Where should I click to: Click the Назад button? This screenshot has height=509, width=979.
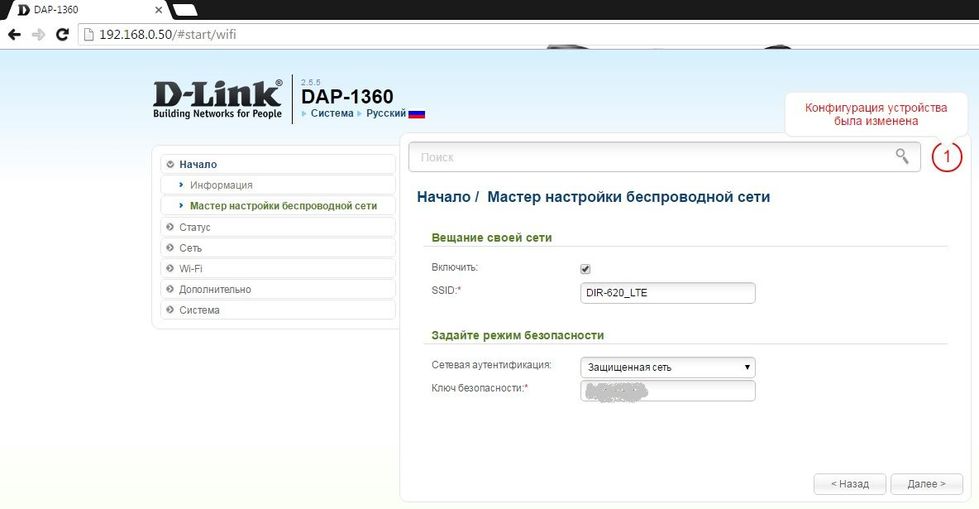849,484
